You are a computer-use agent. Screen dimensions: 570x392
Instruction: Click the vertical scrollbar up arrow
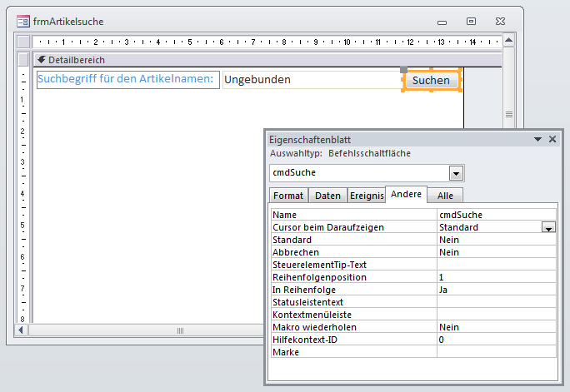tap(508, 40)
